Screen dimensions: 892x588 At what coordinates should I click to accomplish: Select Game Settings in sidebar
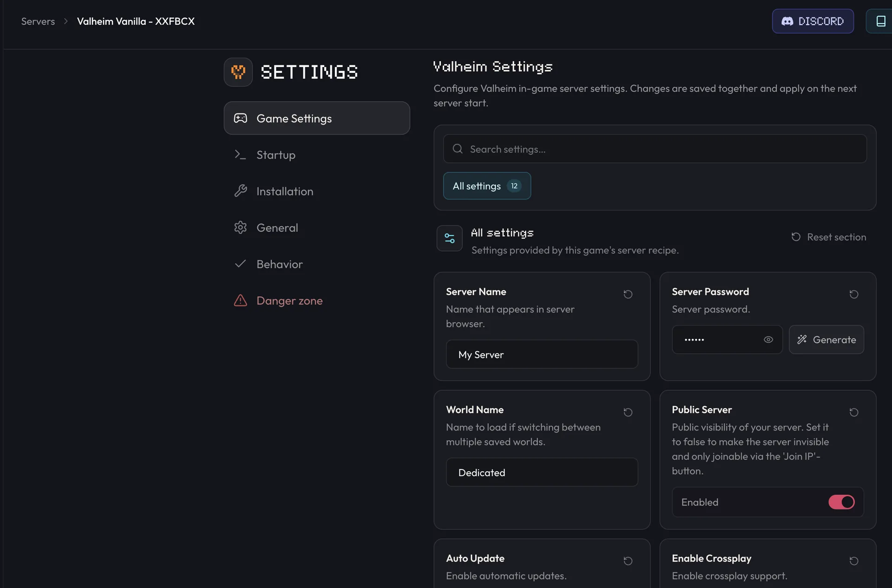[317, 118]
